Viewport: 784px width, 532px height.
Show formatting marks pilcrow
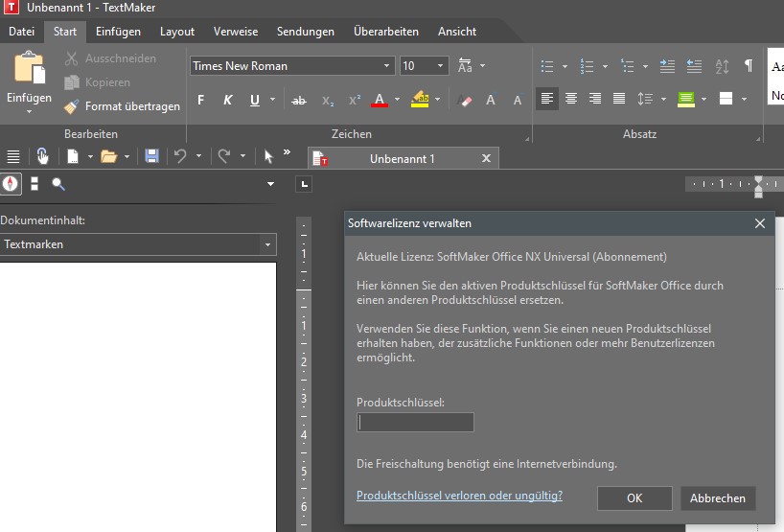click(749, 65)
